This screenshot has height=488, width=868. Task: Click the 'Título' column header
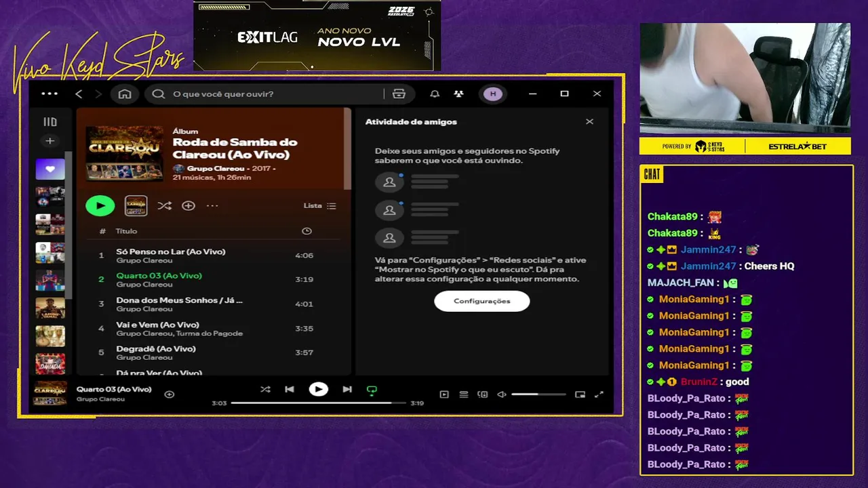pos(126,231)
